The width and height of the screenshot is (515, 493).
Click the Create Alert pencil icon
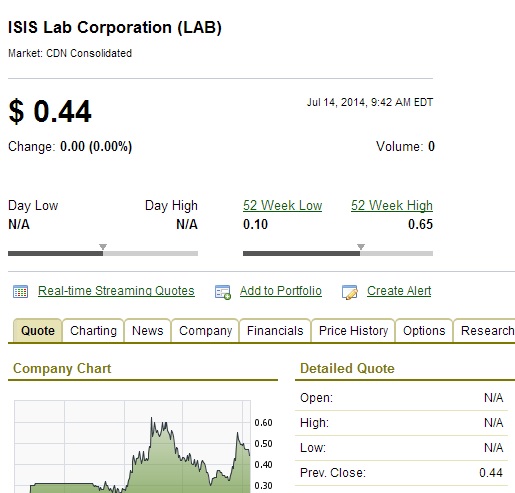(350, 292)
